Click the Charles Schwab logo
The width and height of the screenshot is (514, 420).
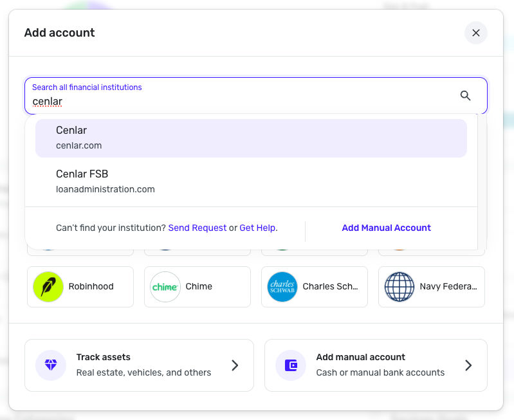coord(282,287)
